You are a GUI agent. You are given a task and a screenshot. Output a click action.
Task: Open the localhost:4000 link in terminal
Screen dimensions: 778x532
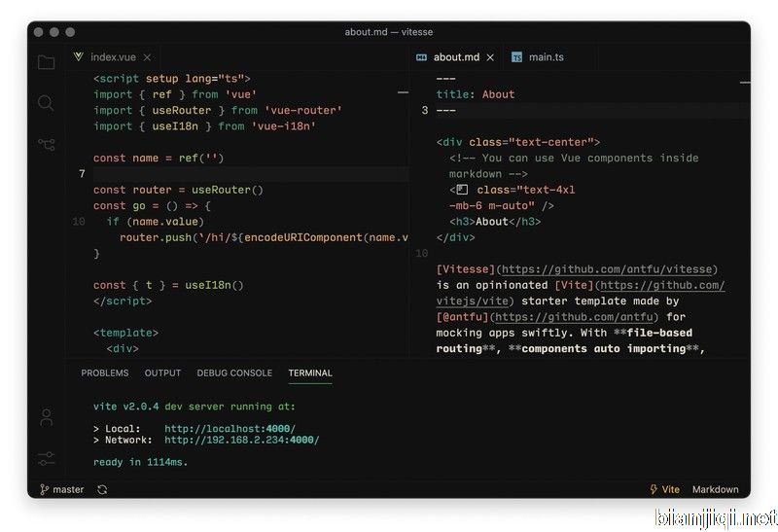[230, 428]
